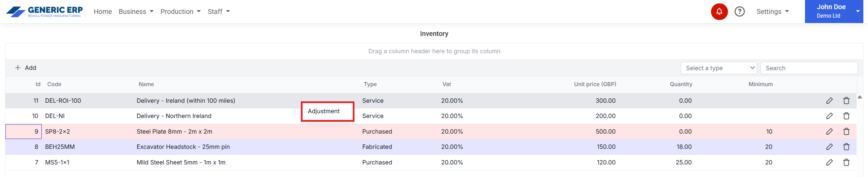Open the Select a type filter
Screen dimensions: 868x177
pos(718,68)
